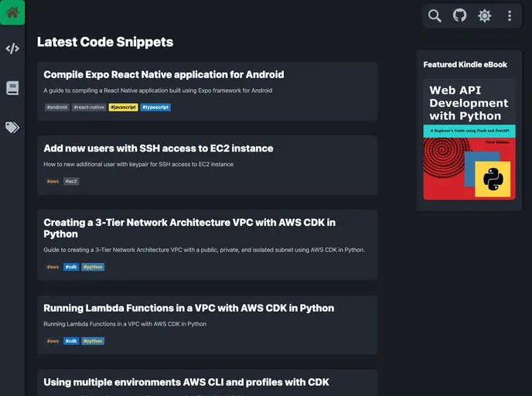This screenshot has width=532, height=396.
Task: Select the #android tag
Action: [x=57, y=108]
